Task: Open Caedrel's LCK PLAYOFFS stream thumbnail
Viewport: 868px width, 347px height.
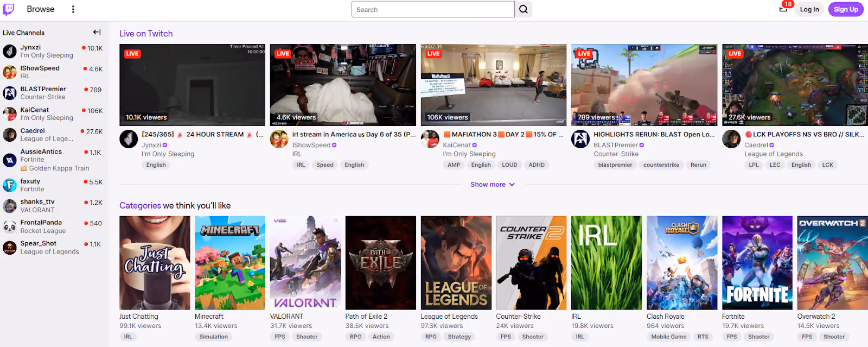Action: coord(795,85)
